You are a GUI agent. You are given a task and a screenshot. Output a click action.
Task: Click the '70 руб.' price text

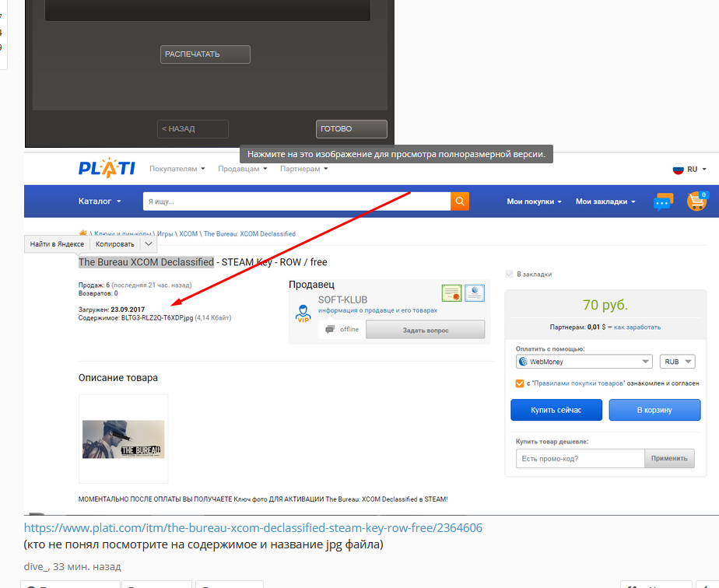tap(605, 305)
